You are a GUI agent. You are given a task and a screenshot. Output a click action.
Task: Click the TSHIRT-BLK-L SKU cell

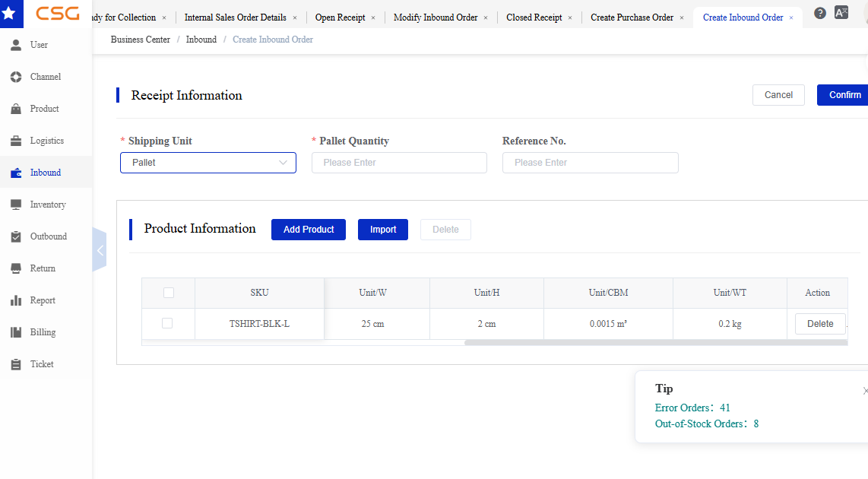(x=259, y=324)
